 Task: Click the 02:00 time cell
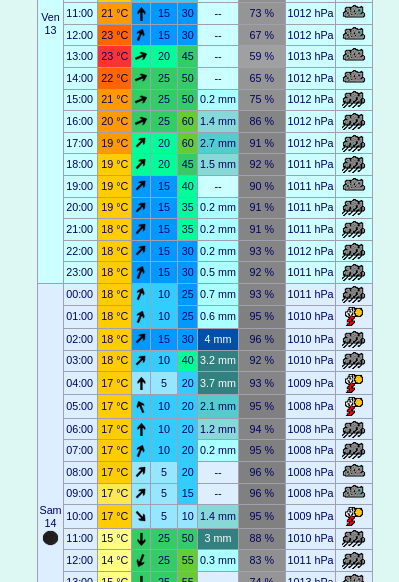pyautogui.click(x=80, y=339)
